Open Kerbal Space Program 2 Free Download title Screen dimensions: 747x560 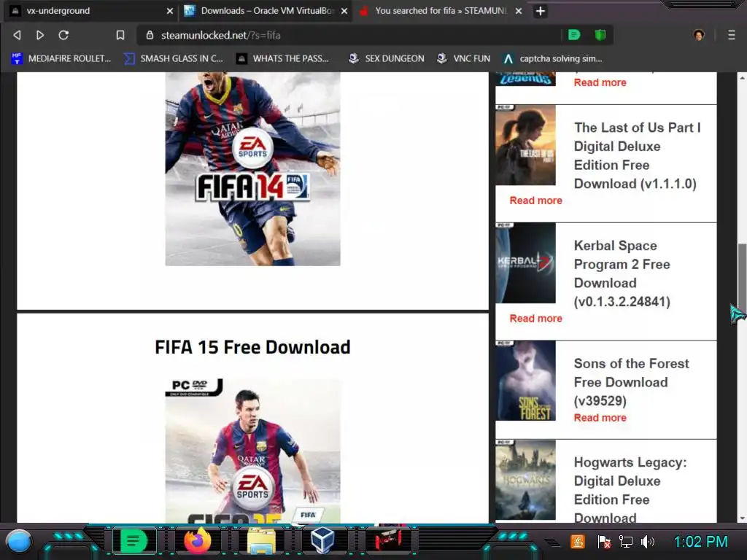coord(622,274)
